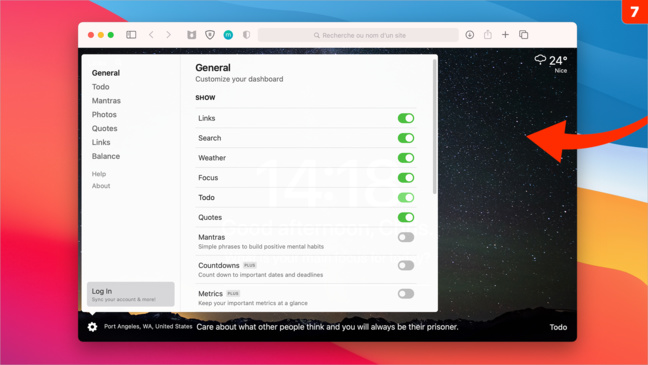Open the Photos settings section
Screen dimensions: 648x365
coord(104,115)
